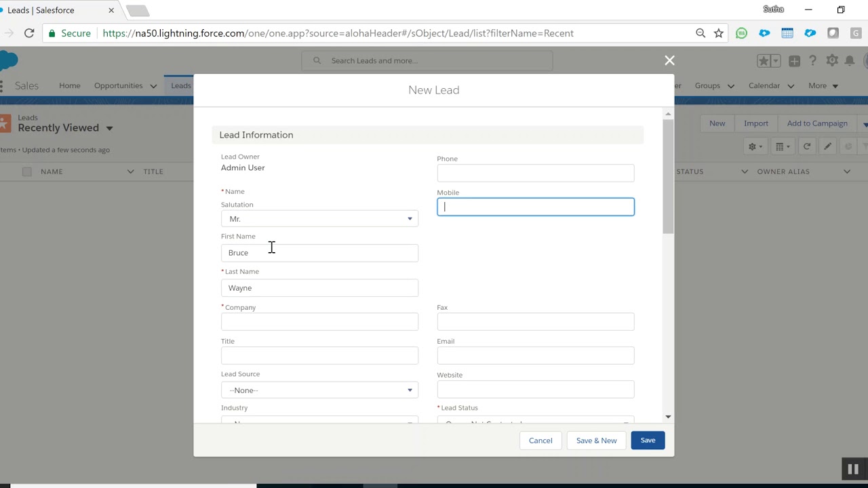Click into the Title field
Image resolution: width=868 pixels, height=488 pixels.
click(319, 356)
